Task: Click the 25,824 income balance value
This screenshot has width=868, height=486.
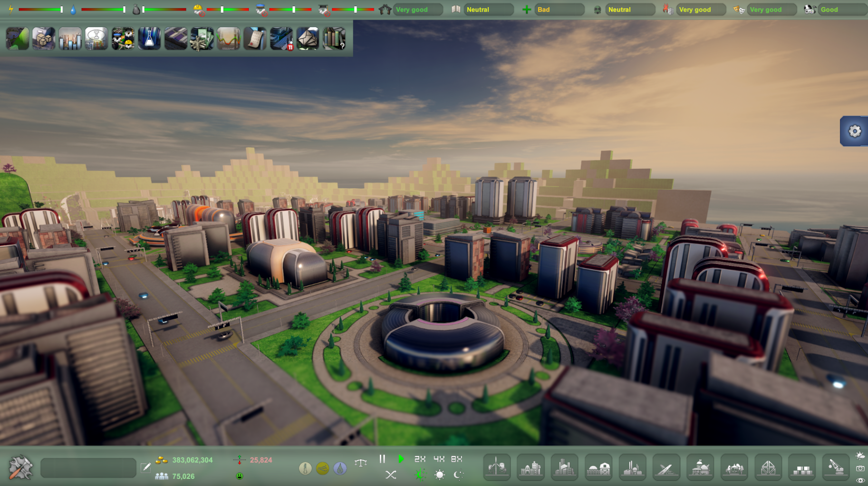Action: point(261,460)
